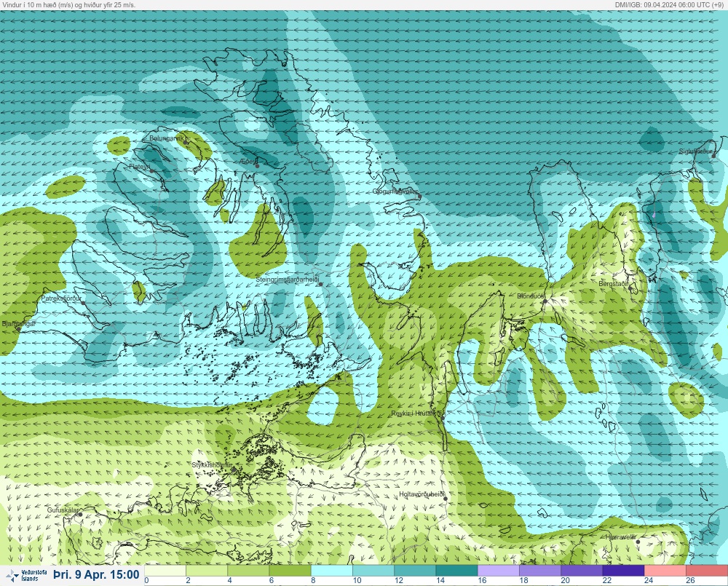The width and height of the screenshot is (728, 586).
Task: Click the 0–2 m/s pale yellow legend swatch
Action: pos(165,570)
